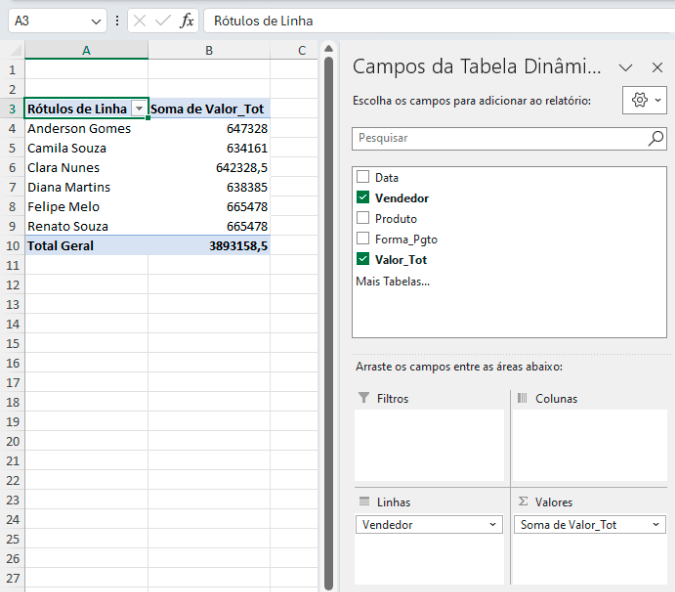Viewport: 675px width, 592px height.
Task: Select cell Anderson Gomes
Action: click(86, 128)
